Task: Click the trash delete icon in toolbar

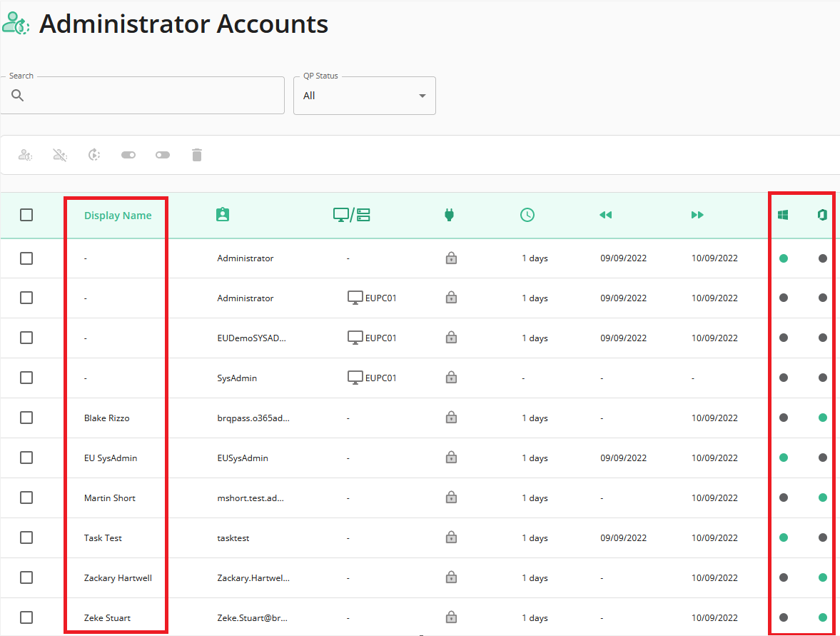Action: coord(196,155)
